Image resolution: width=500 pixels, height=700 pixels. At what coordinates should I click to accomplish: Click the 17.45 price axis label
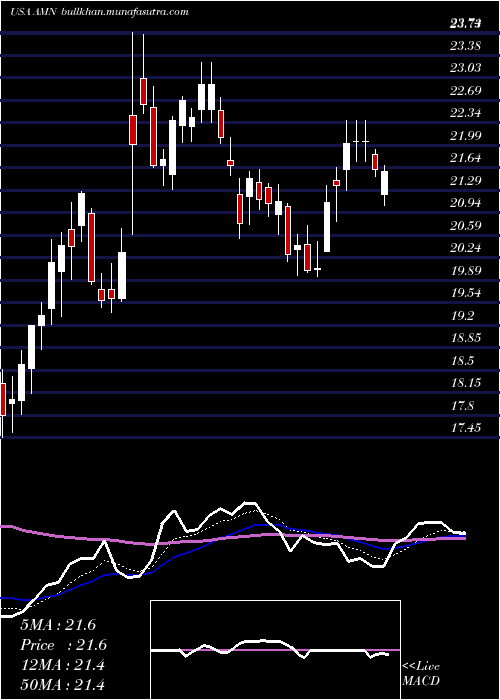click(466, 428)
